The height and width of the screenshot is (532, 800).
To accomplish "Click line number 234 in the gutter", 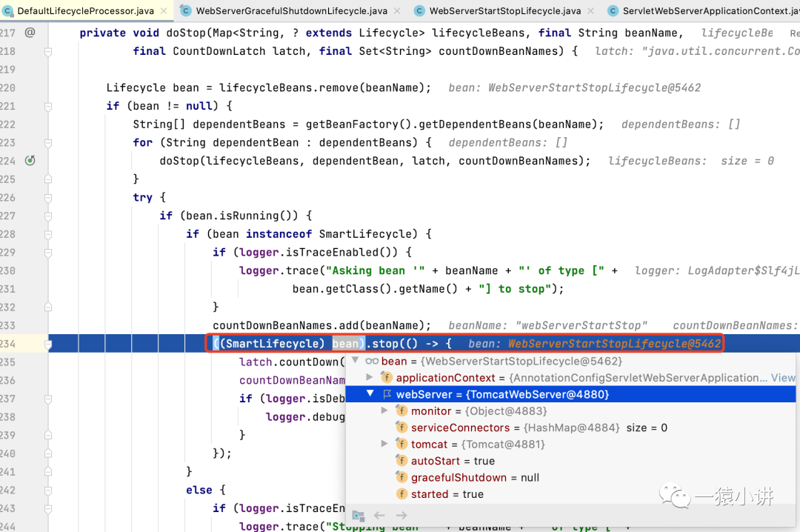I will click(x=7, y=344).
